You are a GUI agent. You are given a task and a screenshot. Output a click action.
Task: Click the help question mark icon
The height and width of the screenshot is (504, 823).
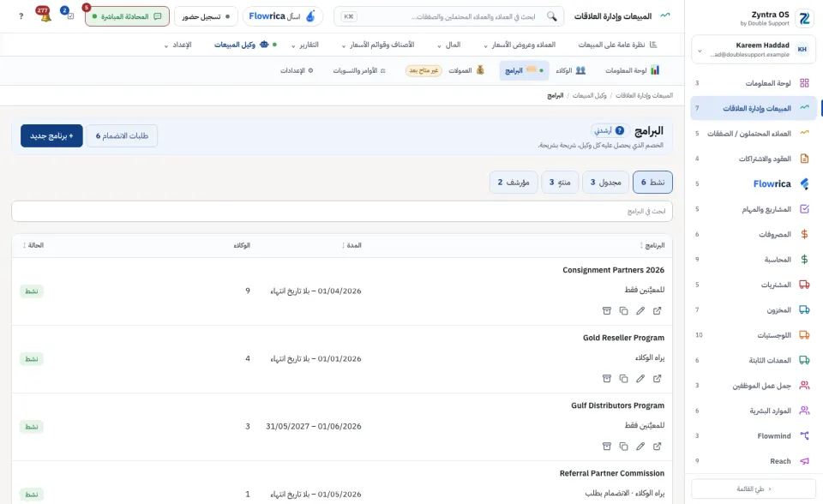[21, 16]
